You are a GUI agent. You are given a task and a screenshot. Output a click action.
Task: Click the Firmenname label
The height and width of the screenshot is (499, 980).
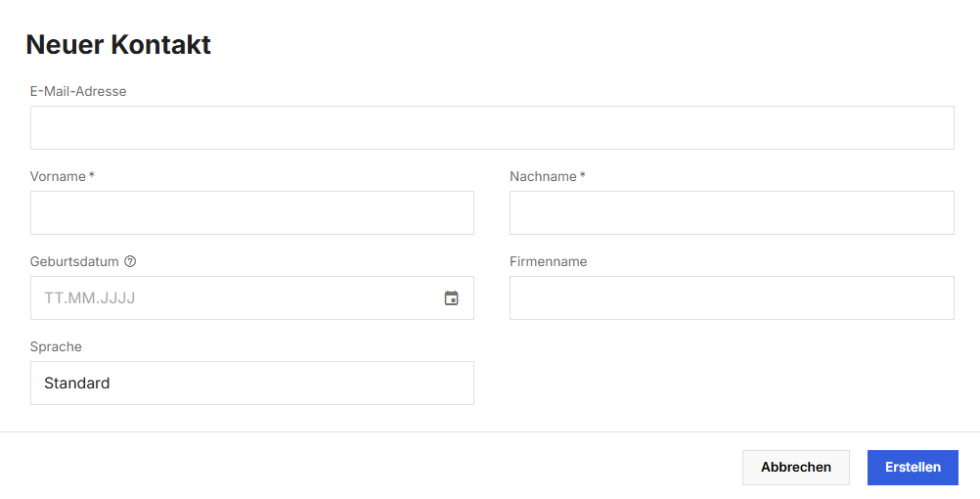click(x=548, y=261)
